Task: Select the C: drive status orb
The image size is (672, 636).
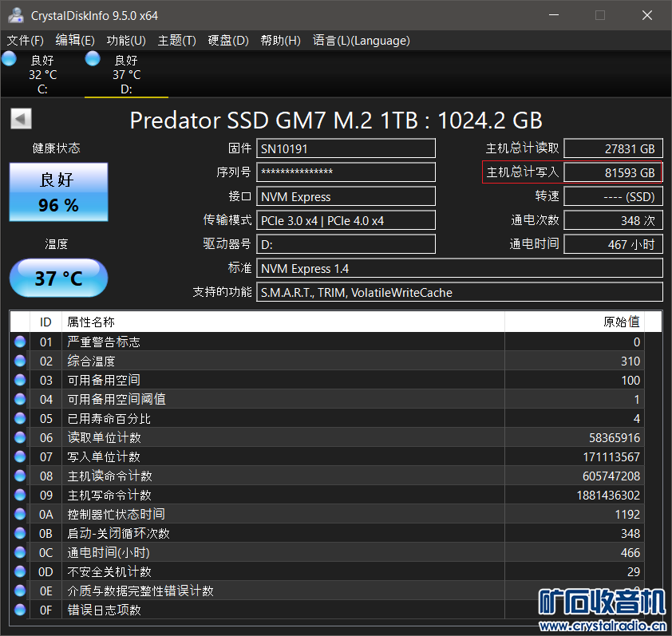Action: click(x=9, y=59)
